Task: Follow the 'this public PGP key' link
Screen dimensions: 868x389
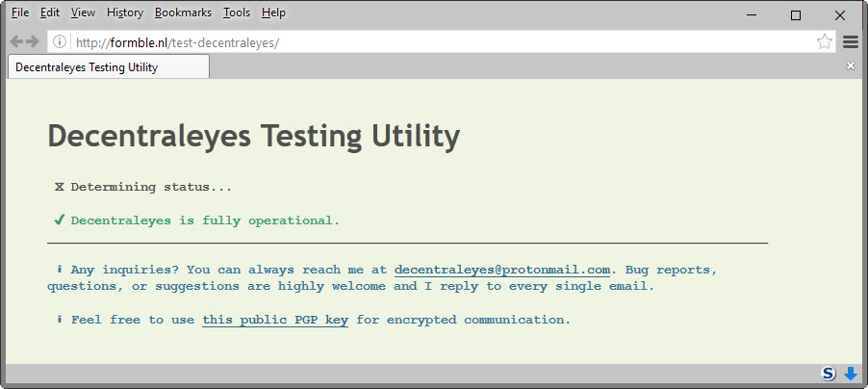Action: 275,320
